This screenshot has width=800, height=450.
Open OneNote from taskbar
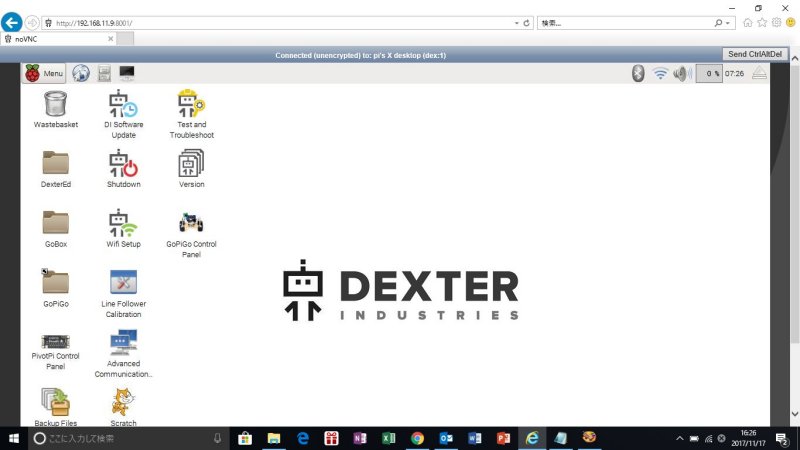360,438
